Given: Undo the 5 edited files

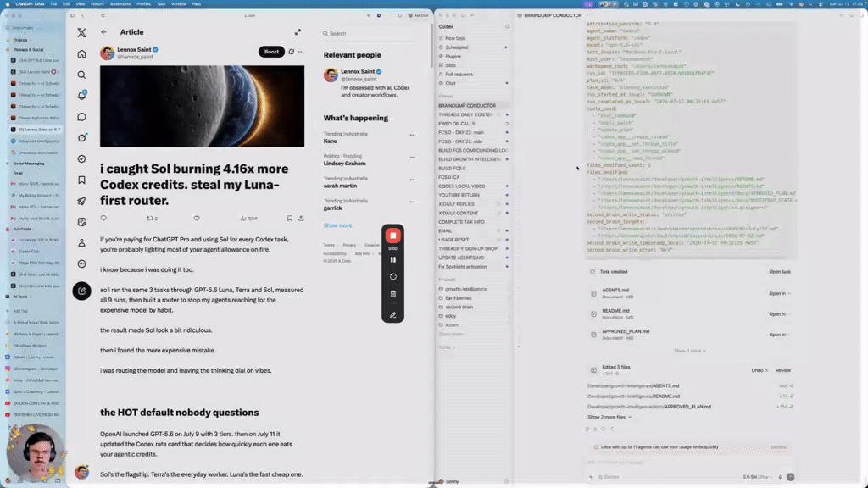Looking at the screenshot, I should (x=759, y=370).
